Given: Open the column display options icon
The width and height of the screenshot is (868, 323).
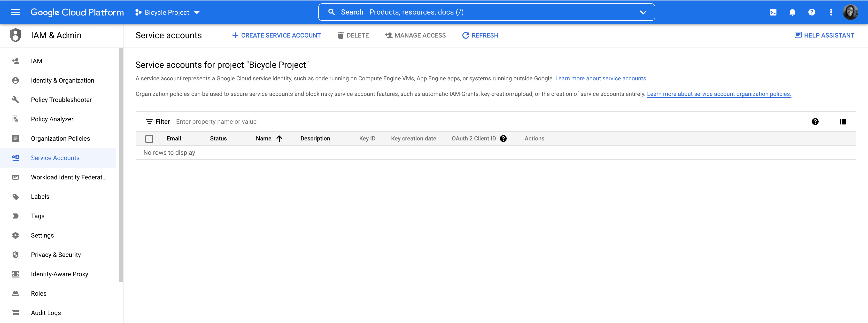Looking at the screenshot, I should (x=842, y=122).
